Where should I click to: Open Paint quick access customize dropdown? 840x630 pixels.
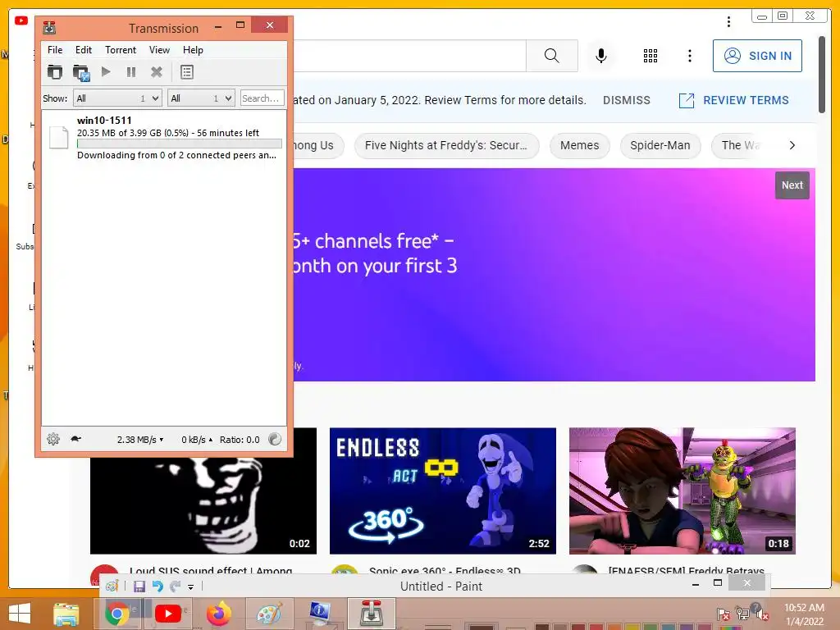pos(190,587)
